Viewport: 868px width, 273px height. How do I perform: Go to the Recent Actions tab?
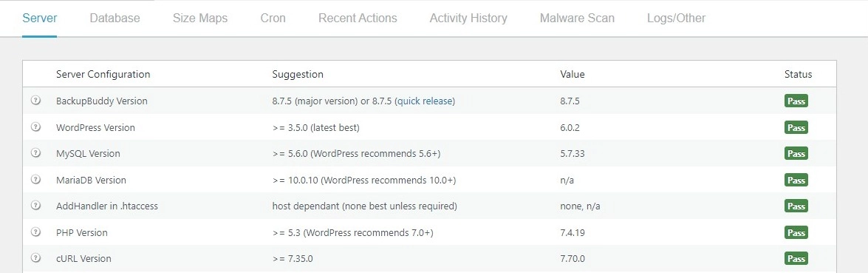(x=358, y=18)
